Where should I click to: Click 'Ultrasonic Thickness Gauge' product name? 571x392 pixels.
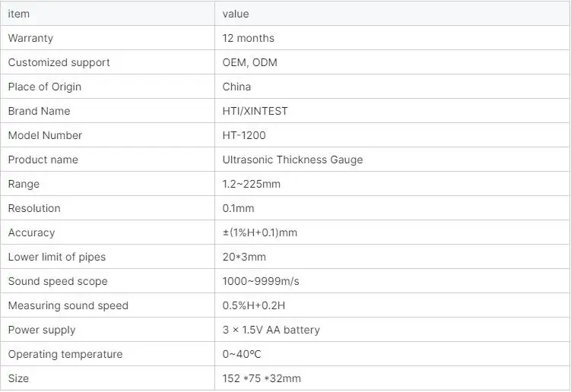[293, 160]
